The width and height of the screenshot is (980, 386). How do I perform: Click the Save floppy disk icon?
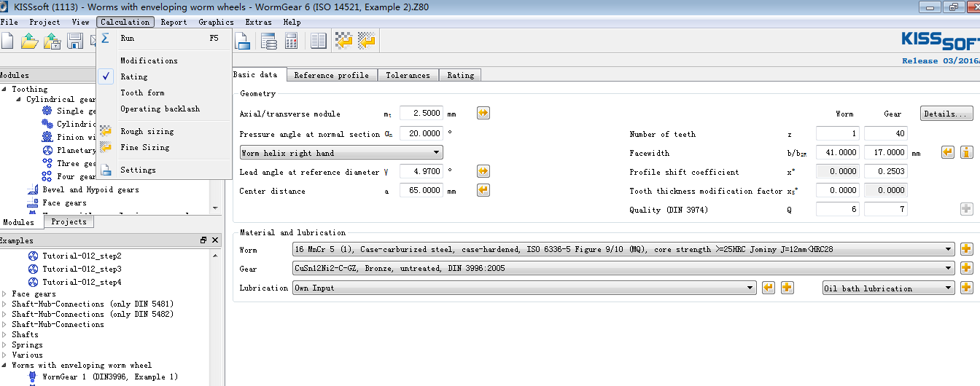tap(75, 41)
